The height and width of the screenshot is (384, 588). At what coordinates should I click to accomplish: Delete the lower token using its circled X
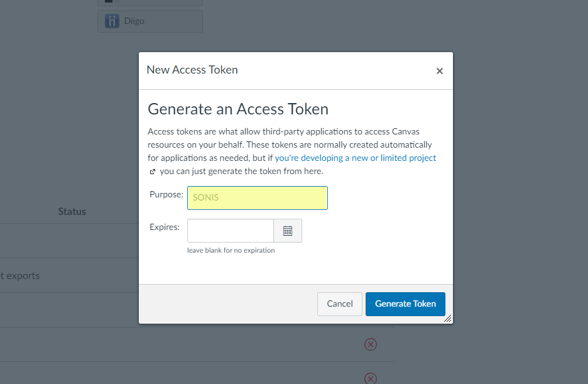tap(371, 378)
